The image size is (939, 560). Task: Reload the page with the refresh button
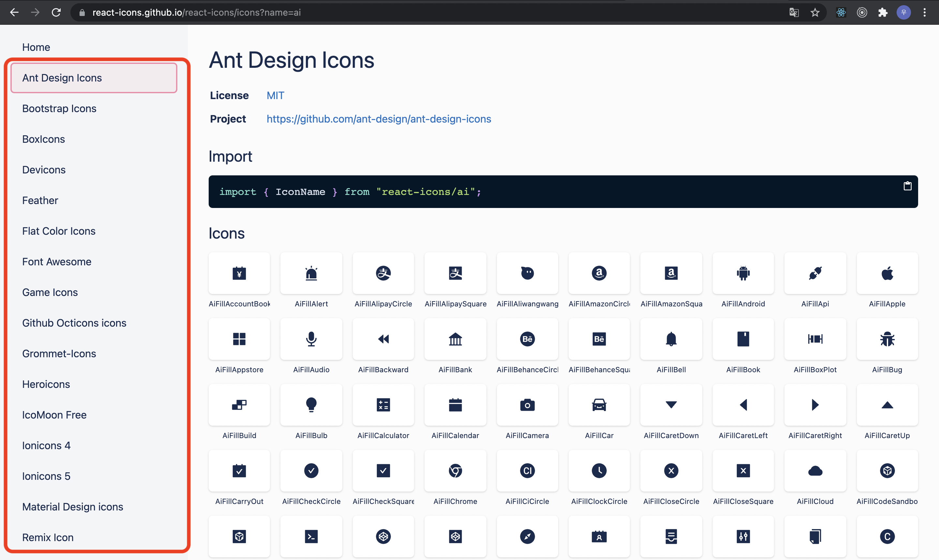[56, 12]
